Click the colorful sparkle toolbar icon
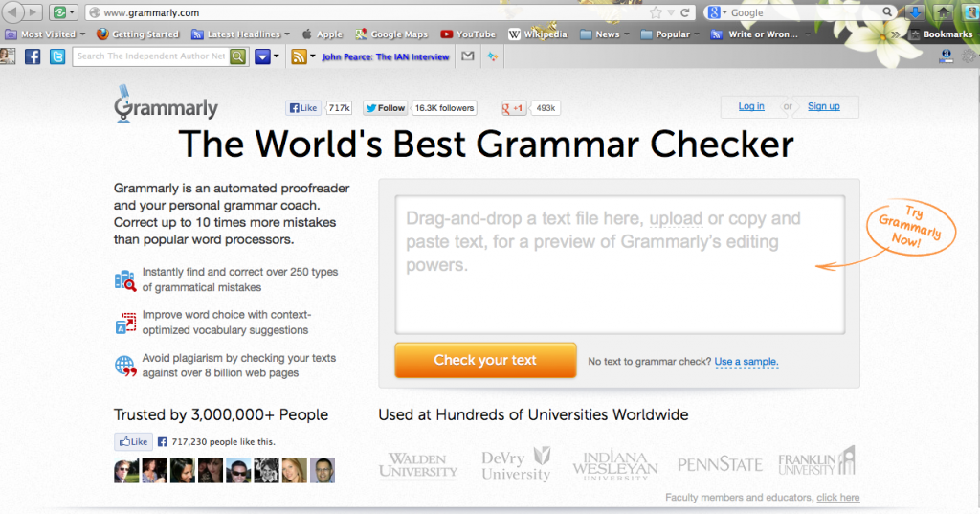The height and width of the screenshot is (514, 980). point(493,56)
